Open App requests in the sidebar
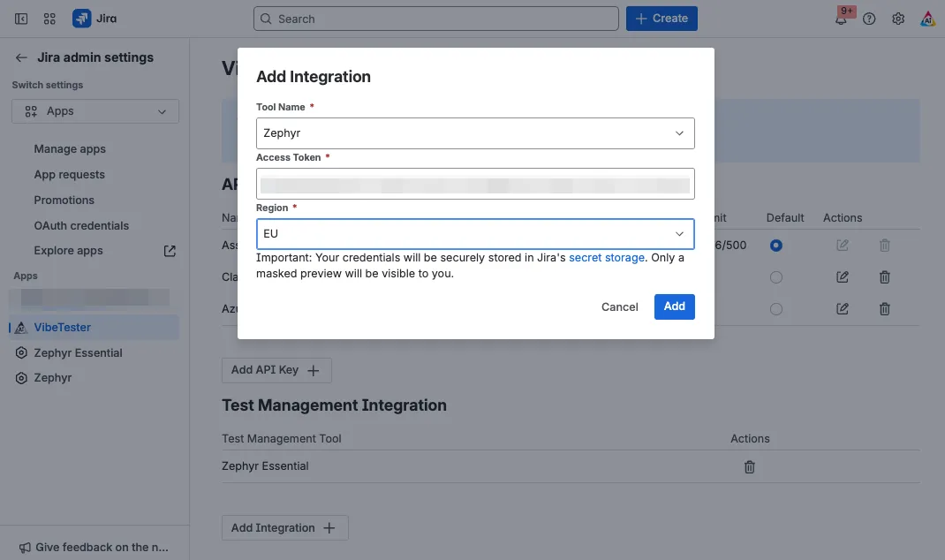Screen dimensions: 945x560 pos(69,175)
